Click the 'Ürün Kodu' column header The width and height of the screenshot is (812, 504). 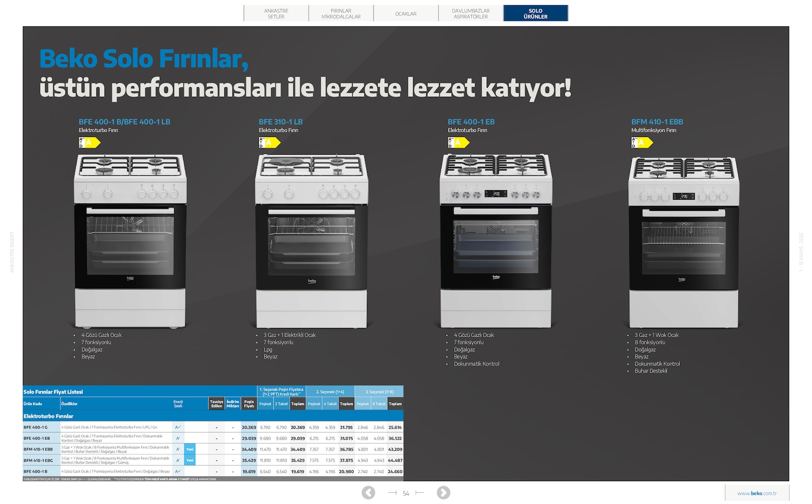(x=32, y=404)
